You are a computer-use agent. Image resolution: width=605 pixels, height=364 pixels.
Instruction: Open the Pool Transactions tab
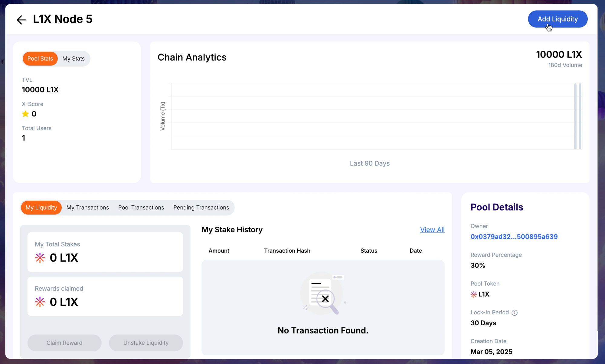141,208
